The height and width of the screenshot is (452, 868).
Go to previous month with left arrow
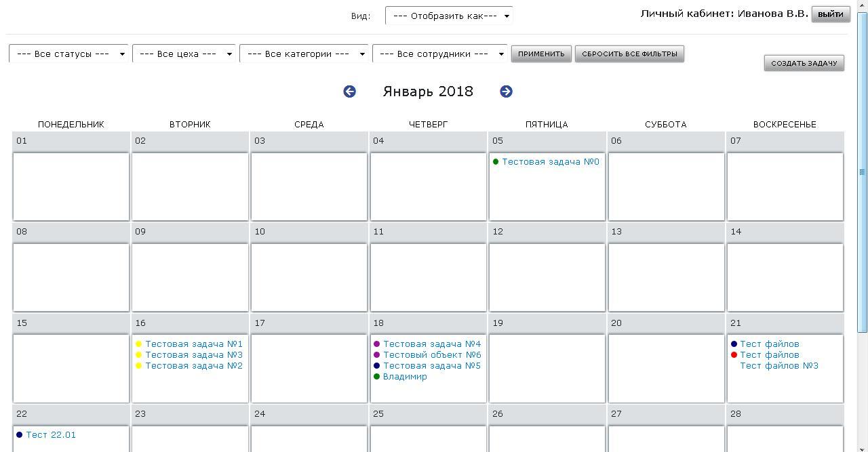349,91
